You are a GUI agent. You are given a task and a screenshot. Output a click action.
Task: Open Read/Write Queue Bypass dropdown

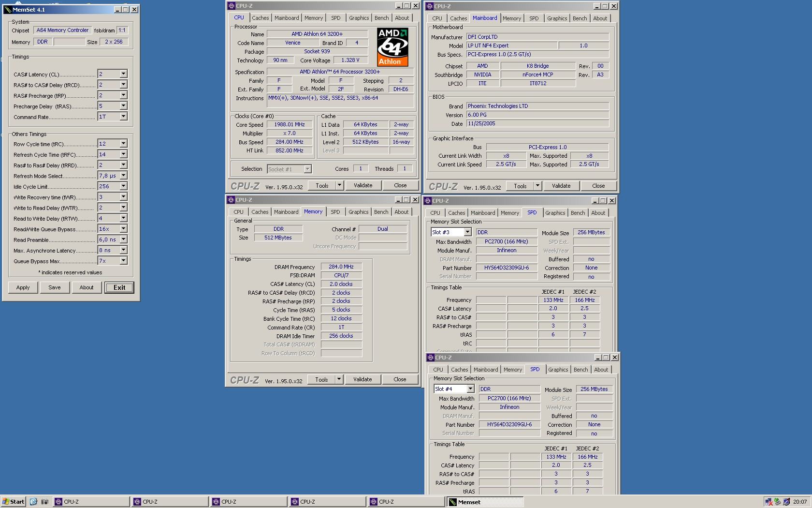tap(123, 229)
